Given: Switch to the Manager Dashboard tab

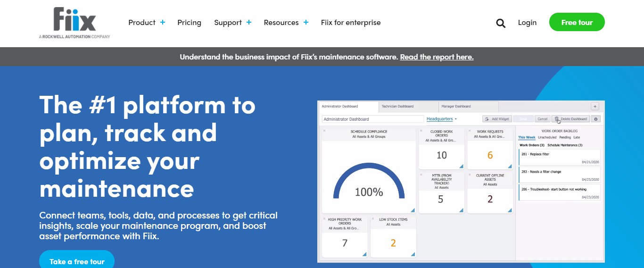Looking at the screenshot, I should [469, 107].
